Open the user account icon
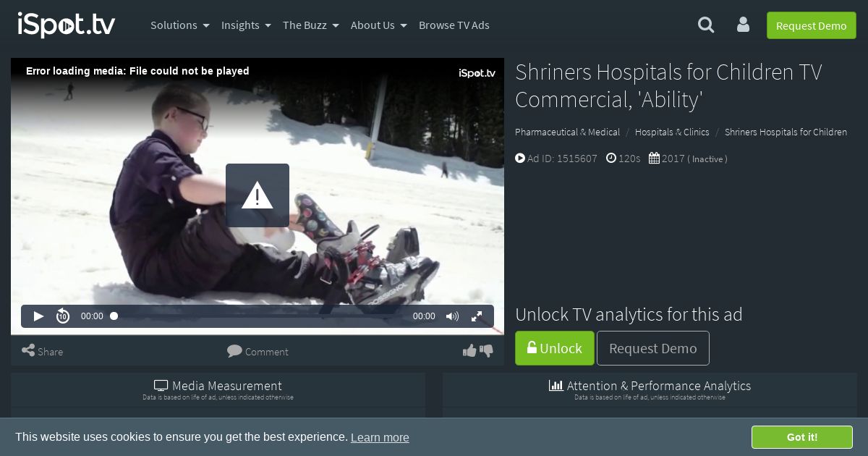This screenshot has width=868, height=456. coord(743,25)
